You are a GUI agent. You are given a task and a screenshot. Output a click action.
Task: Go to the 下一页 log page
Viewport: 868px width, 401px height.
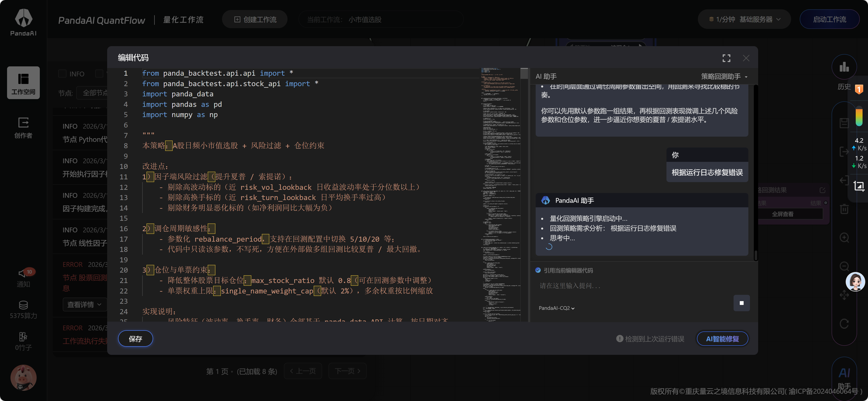(347, 371)
